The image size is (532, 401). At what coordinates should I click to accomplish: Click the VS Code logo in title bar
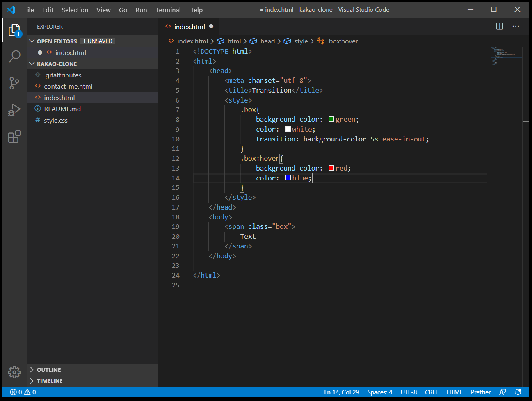11,10
